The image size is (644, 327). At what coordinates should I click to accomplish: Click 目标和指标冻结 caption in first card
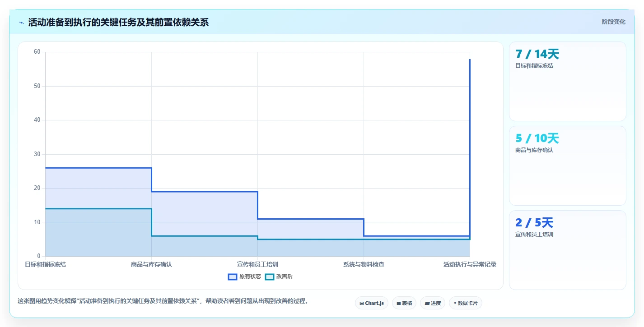click(x=534, y=66)
